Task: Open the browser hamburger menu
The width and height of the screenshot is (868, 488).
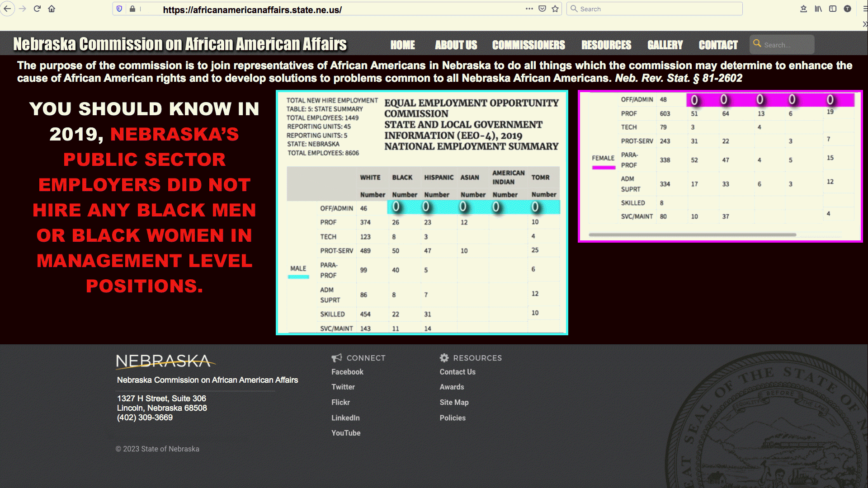Action: pos(865,9)
